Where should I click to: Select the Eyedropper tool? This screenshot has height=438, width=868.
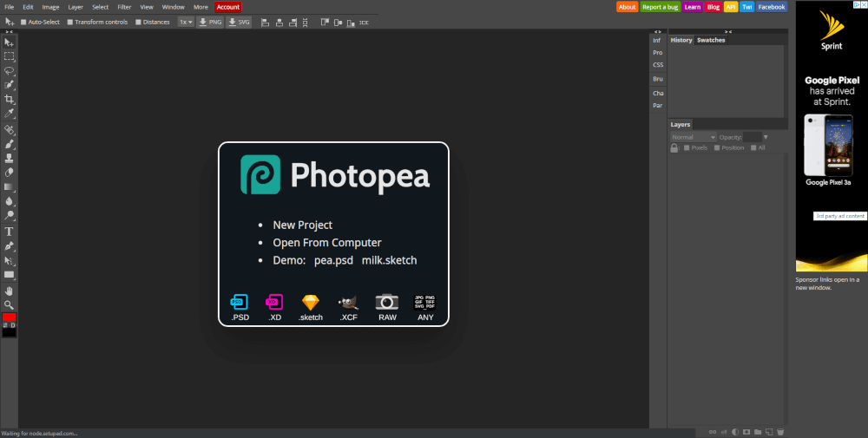pos(9,114)
